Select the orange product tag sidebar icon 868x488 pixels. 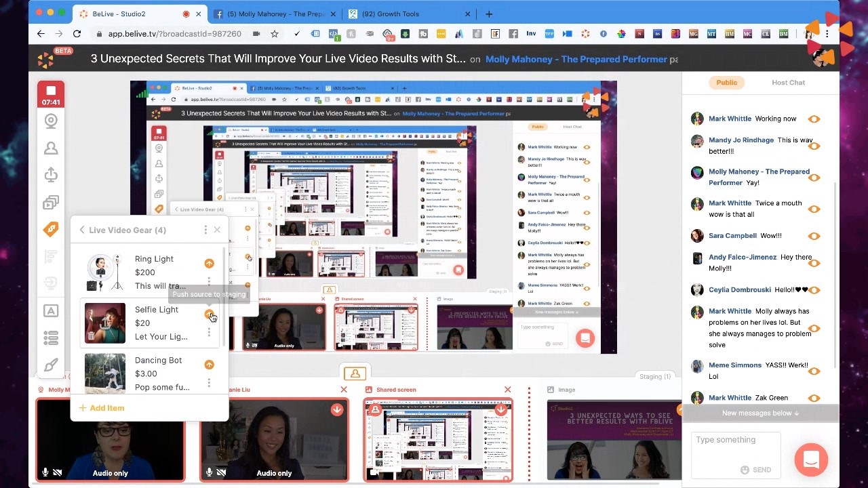[51, 230]
